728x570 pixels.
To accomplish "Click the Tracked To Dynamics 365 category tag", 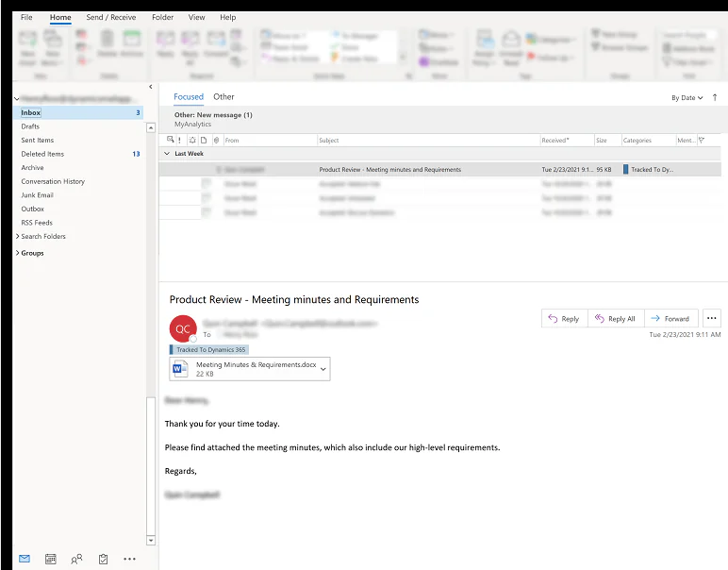I will coord(209,349).
